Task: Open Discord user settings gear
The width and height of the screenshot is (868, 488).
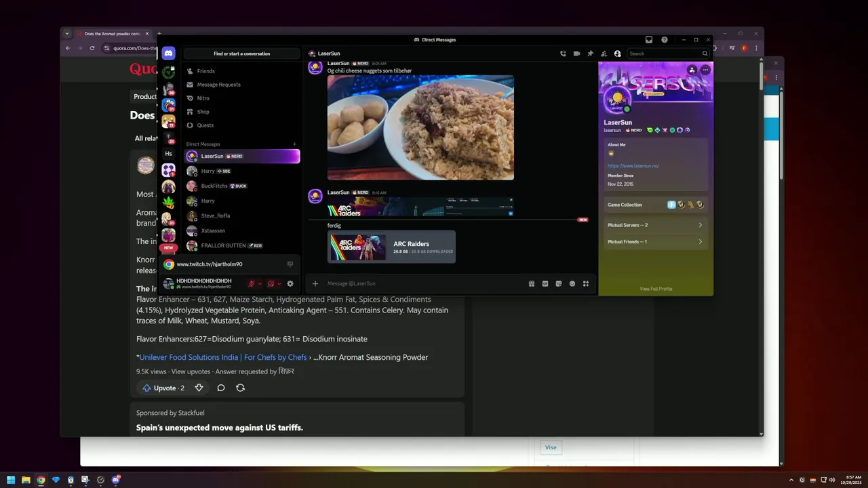Action: point(290,283)
